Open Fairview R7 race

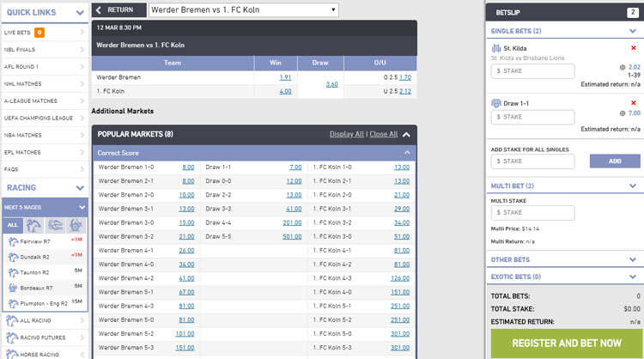45,241
